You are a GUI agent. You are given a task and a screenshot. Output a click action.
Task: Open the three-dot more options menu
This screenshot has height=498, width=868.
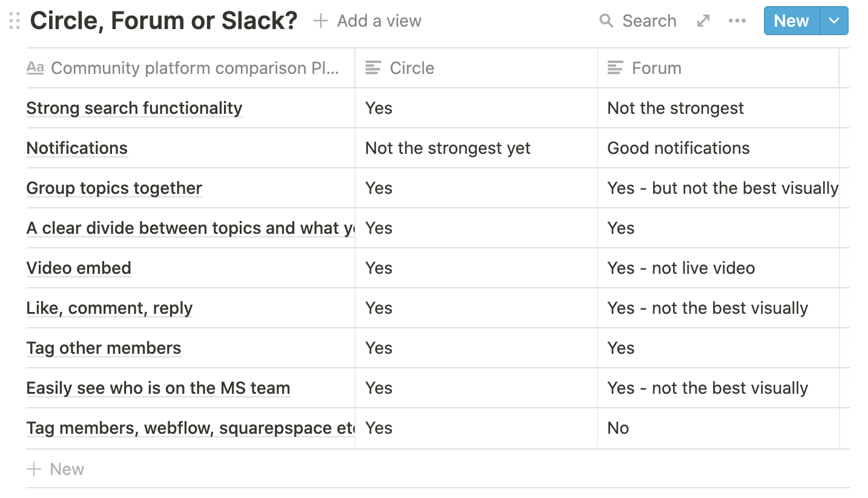737,21
